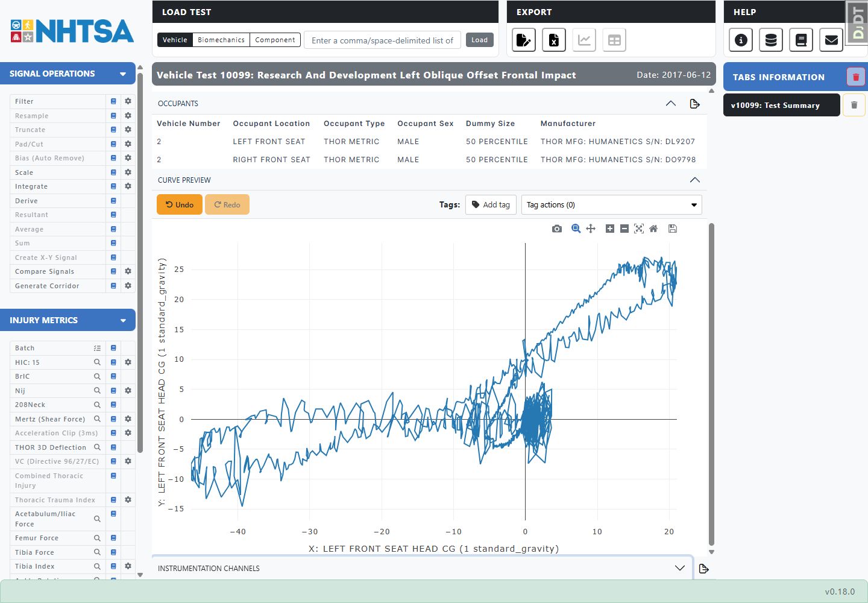This screenshot has width=868, height=603.
Task: Export the Instrumentation Channels icon
Action: click(x=703, y=569)
